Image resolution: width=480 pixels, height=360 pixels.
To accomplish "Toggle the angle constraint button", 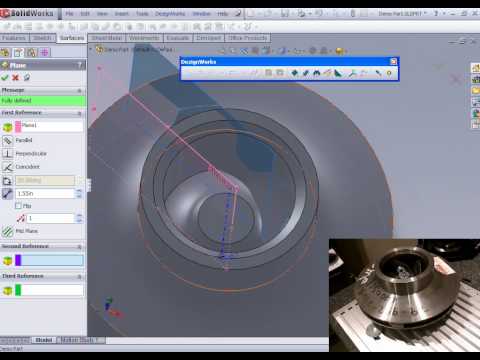I will 7,181.
